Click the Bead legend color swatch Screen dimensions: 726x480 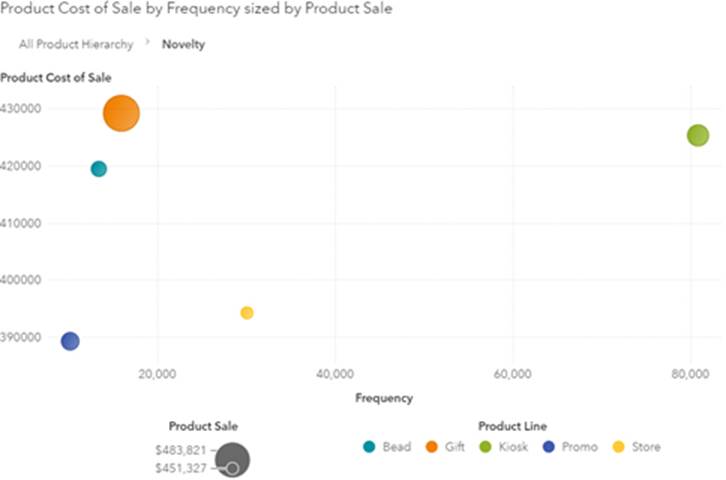tap(369, 447)
